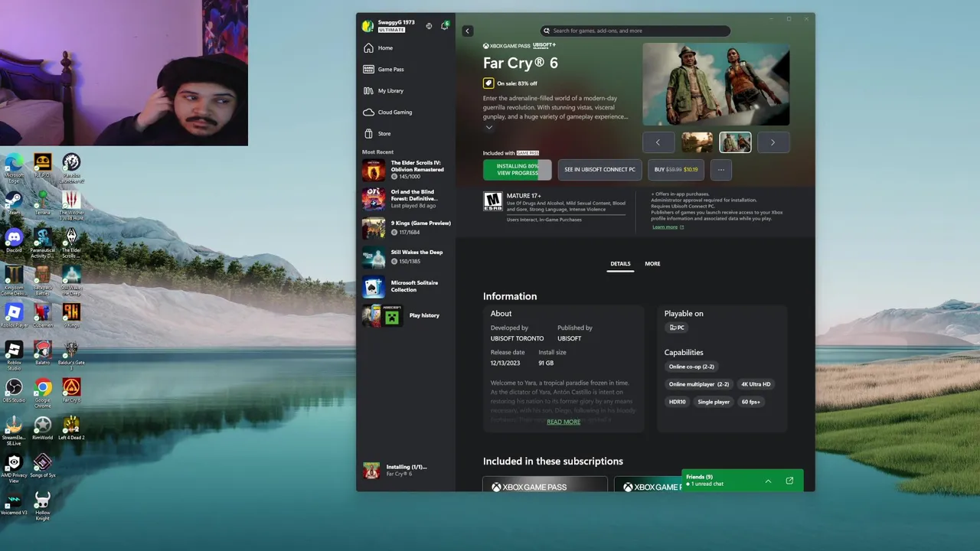Click the on sale price tag icon
The image size is (980, 551).
pyautogui.click(x=488, y=83)
